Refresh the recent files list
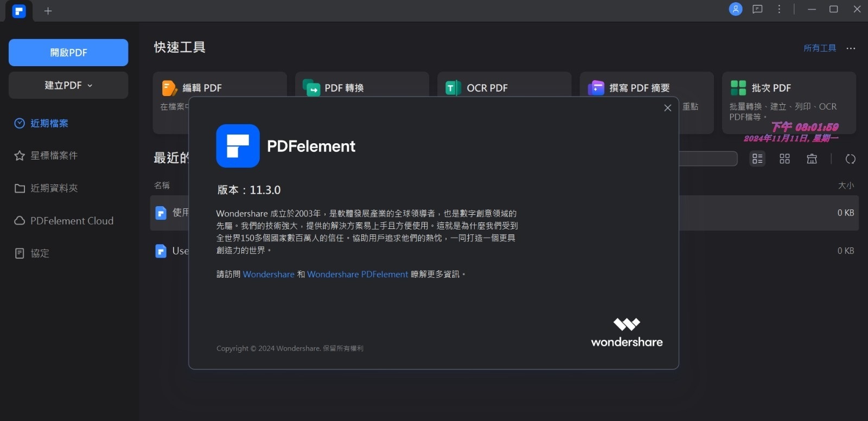Viewport: 868px width, 421px height. click(x=851, y=159)
